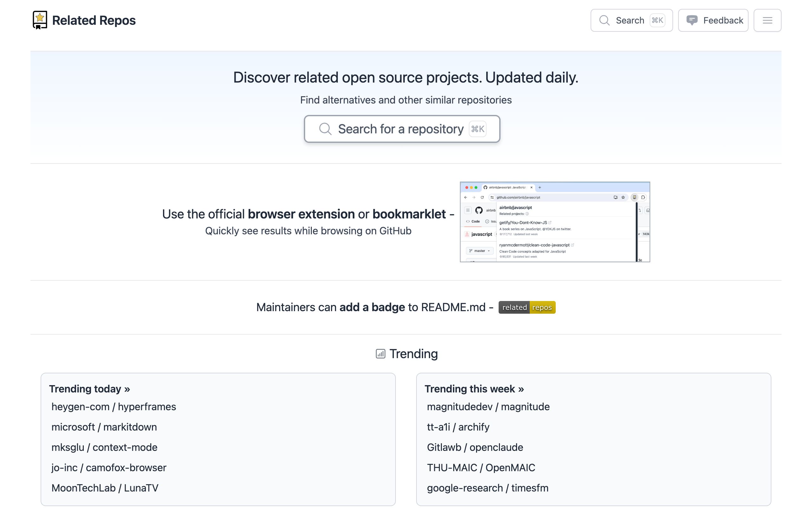
Task: Click the Search for a repository field
Action: (x=402, y=129)
